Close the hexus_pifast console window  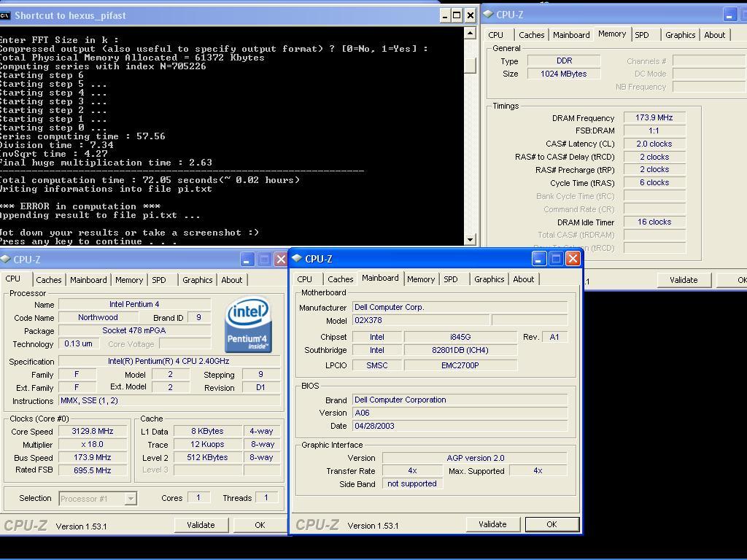pos(471,15)
